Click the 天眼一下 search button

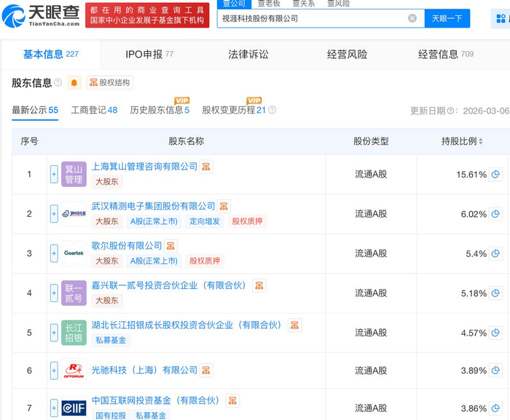(447, 18)
